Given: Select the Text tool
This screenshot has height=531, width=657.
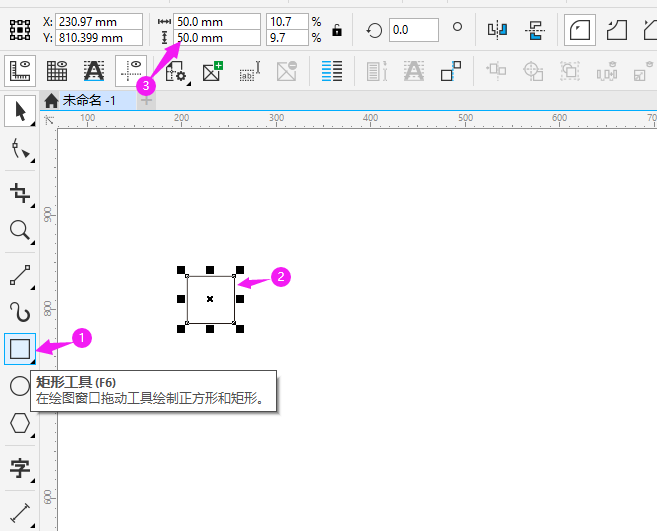Looking at the screenshot, I should click(20, 468).
